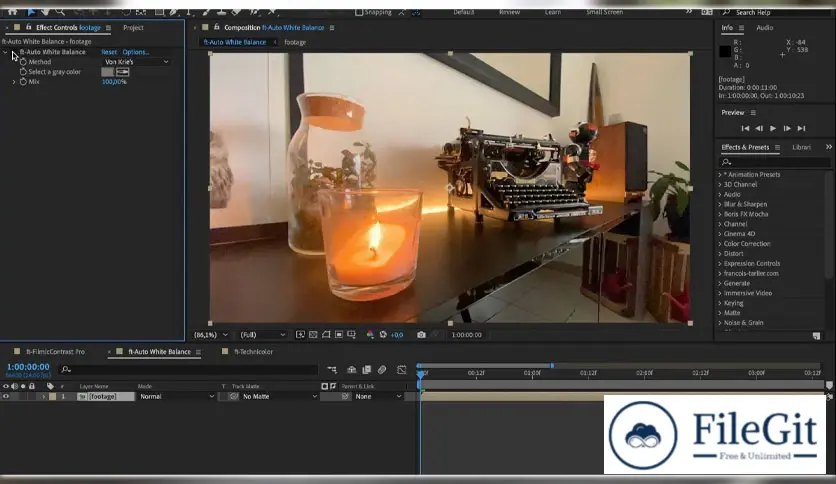This screenshot has height=484, width=836.
Task: Open the No Matte dropdown
Action: point(279,397)
